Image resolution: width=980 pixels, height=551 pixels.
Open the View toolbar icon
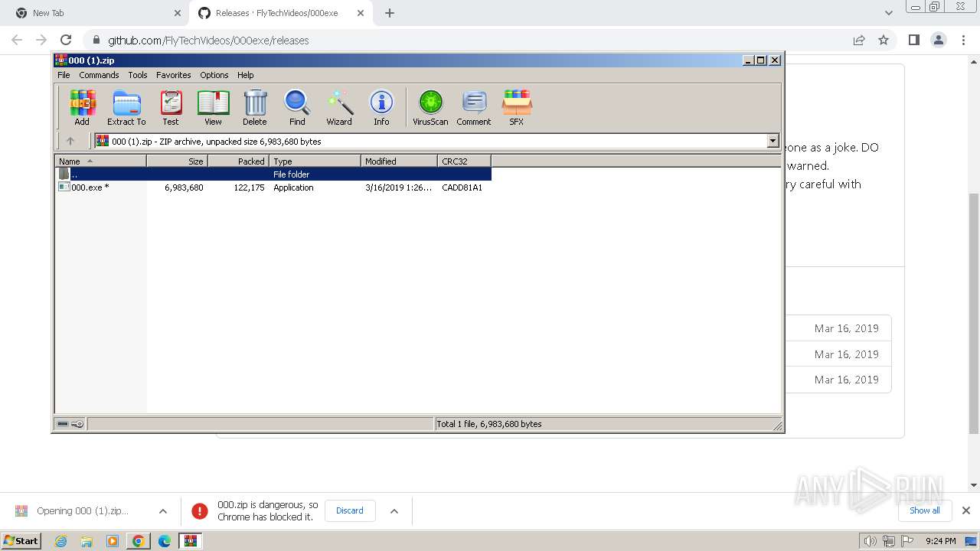213,107
